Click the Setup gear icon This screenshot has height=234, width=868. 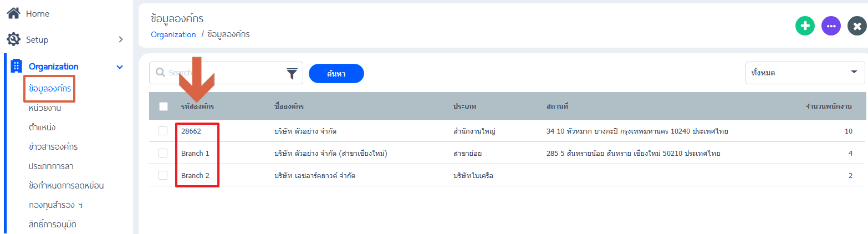(13, 39)
